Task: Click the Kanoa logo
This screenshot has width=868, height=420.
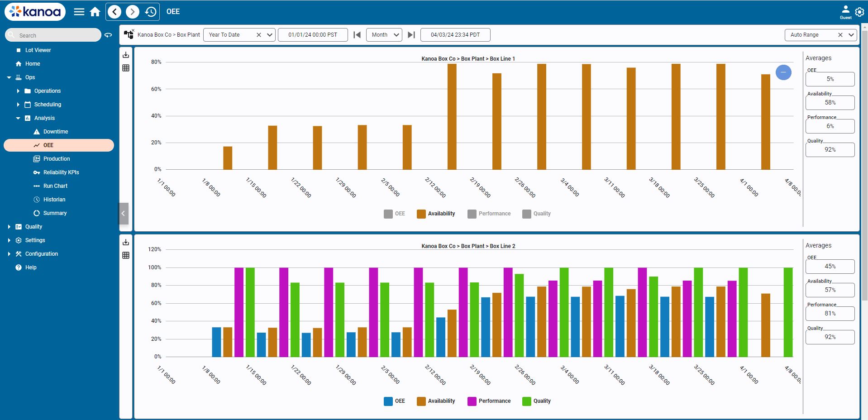Action: point(35,12)
